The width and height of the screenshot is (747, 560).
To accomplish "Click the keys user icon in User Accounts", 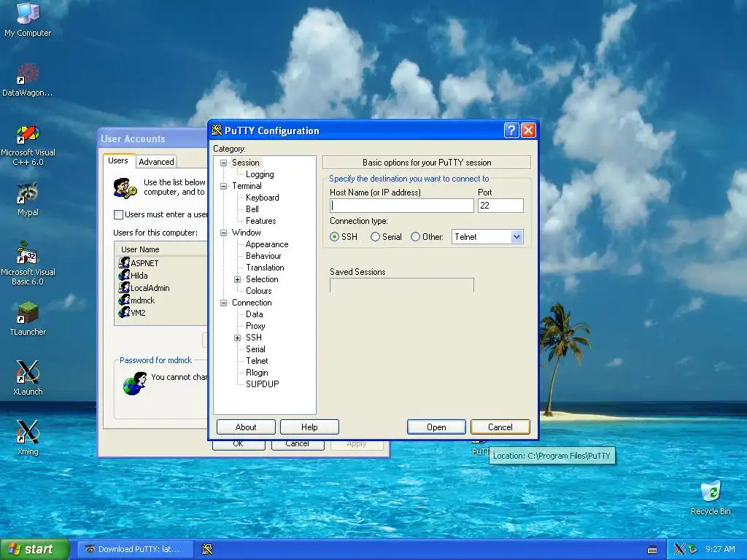I will 125,188.
